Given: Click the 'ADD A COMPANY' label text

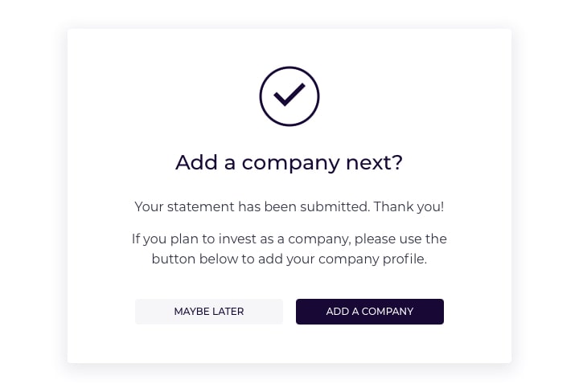Looking at the screenshot, I should click(370, 312).
